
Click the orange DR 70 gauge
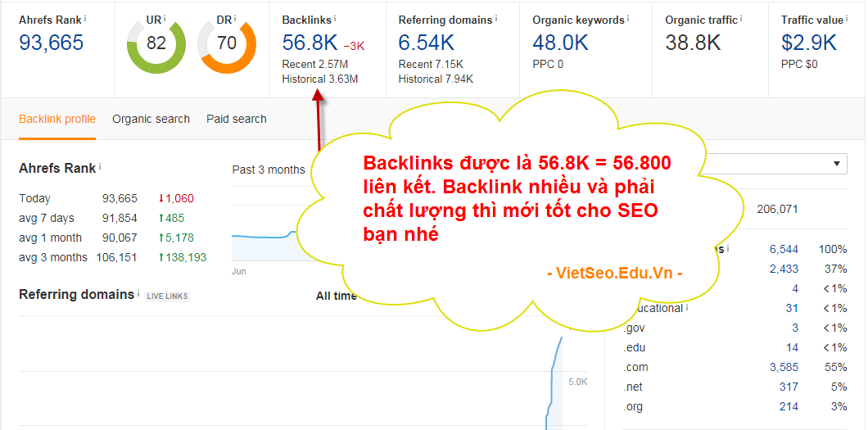[226, 43]
